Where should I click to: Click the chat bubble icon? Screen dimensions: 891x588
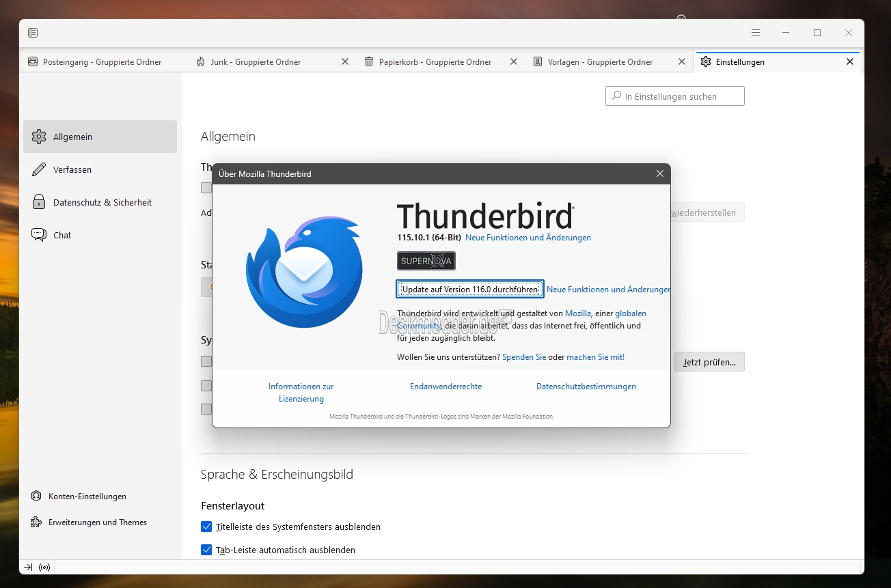[x=39, y=235]
